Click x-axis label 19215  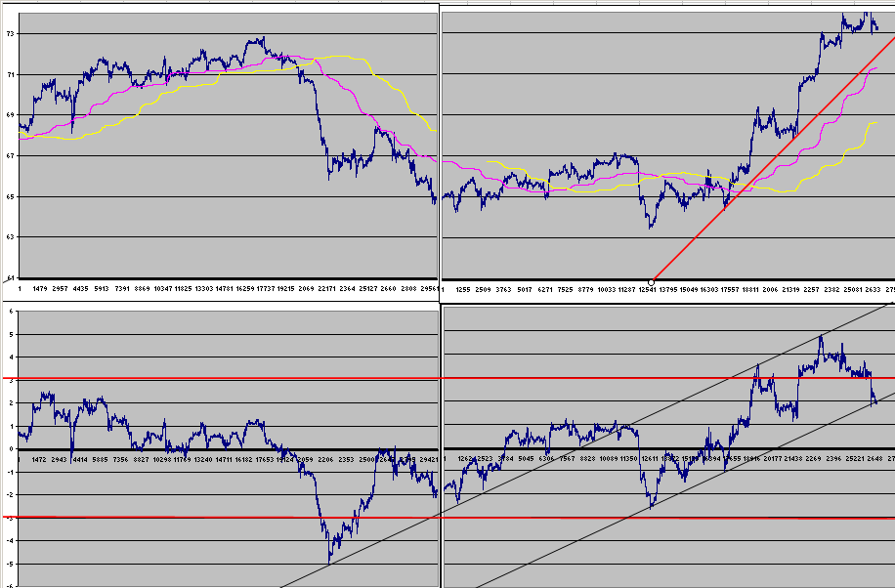(285, 289)
